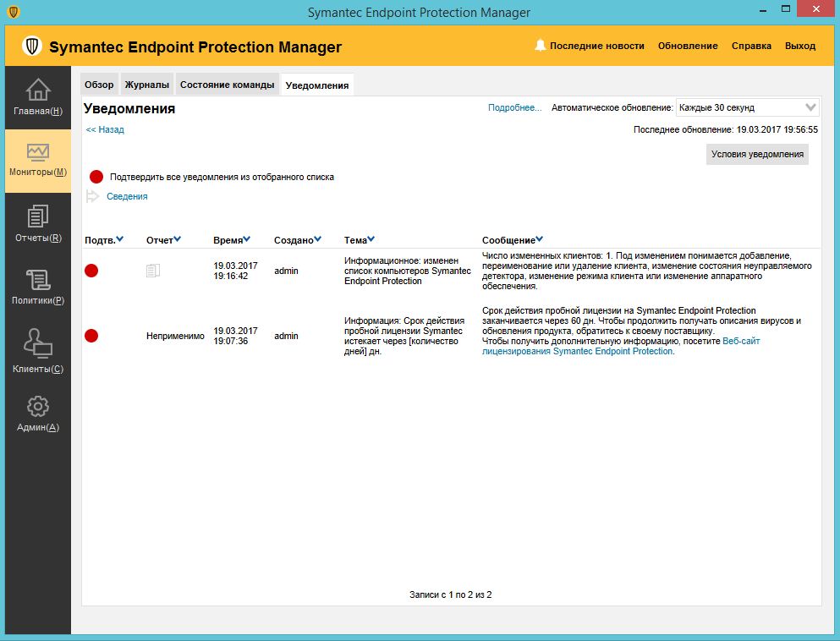Open the auto-refresh Каждые 30 секунд dropdown

click(747, 107)
